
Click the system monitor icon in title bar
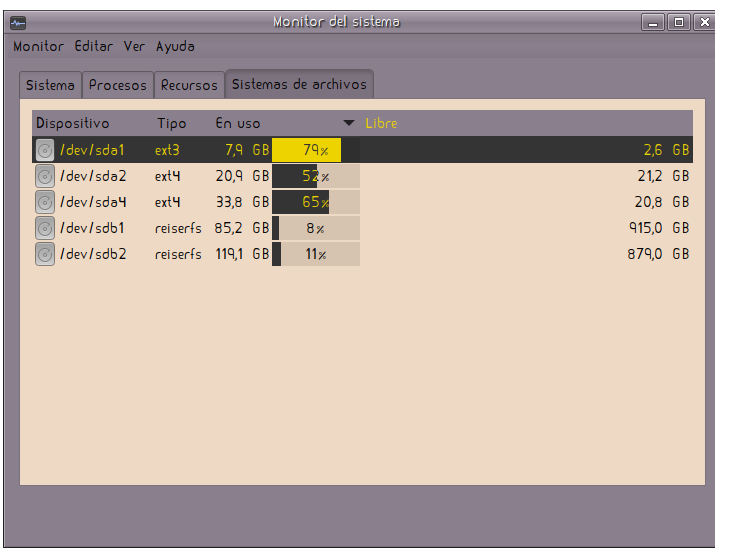pyautogui.click(x=18, y=22)
